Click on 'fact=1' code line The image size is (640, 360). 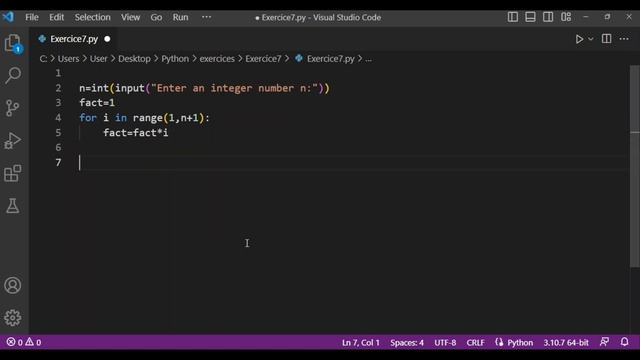point(97,103)
